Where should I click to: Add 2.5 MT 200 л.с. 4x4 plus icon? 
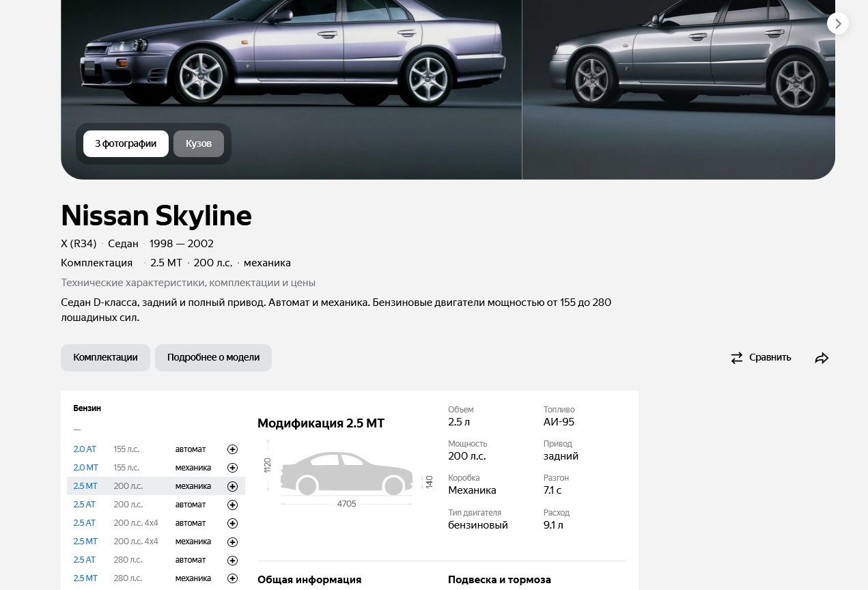click(232, 542)
